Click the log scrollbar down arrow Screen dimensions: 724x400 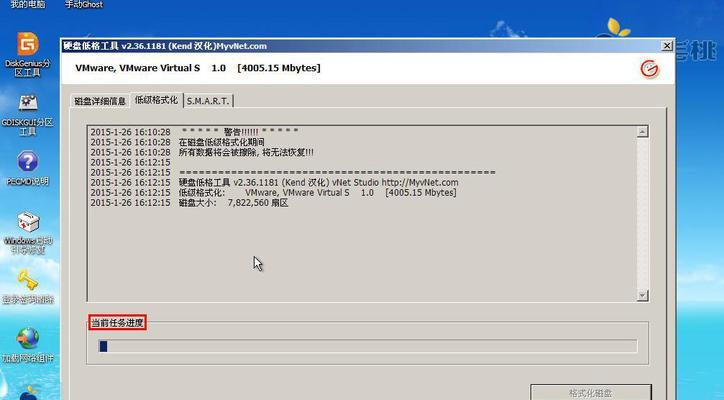[642, 295]
